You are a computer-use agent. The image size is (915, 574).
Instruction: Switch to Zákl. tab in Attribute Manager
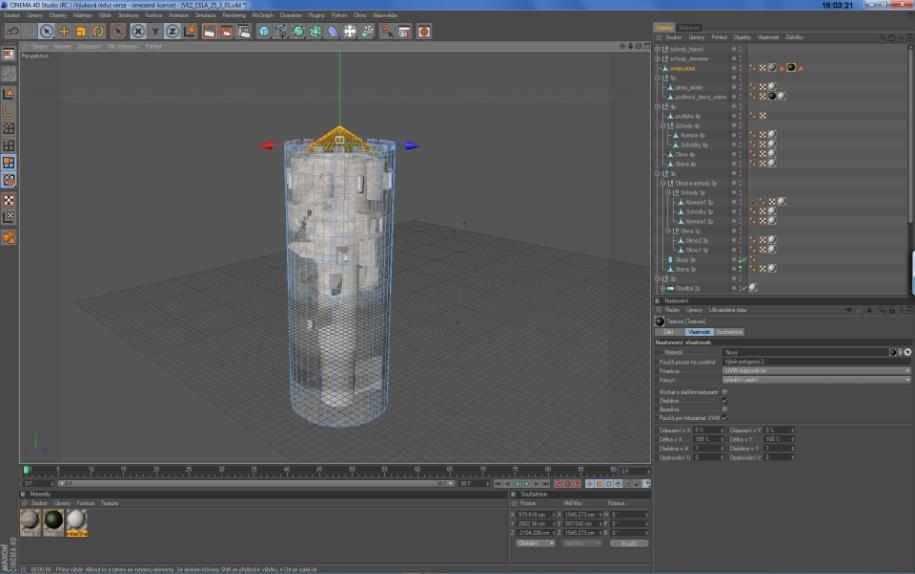(669, 332)
